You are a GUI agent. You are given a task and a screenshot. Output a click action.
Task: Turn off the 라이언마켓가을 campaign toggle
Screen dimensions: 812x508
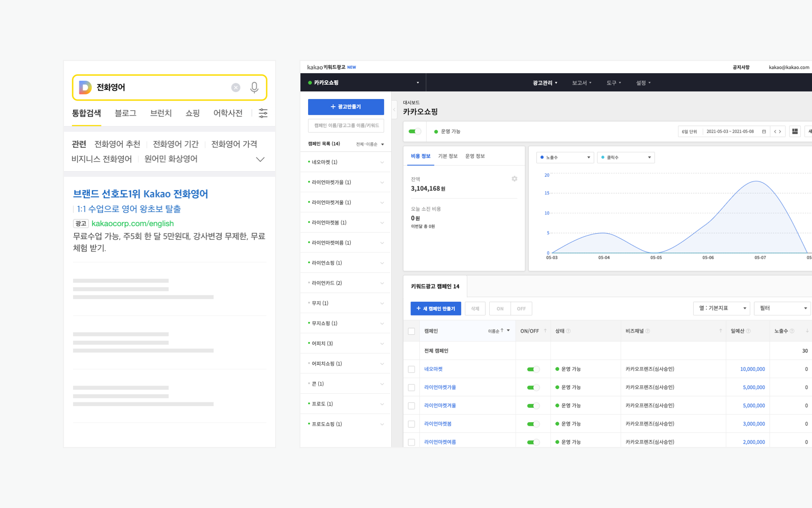pyautogui.click(x=532, y=388)
